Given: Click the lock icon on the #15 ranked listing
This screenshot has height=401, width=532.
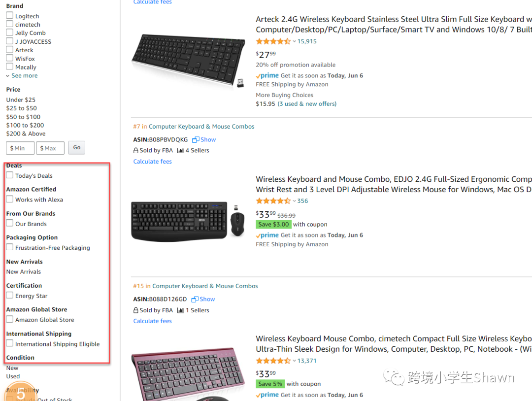Looking at the screenshot, I should coord(136,310).
